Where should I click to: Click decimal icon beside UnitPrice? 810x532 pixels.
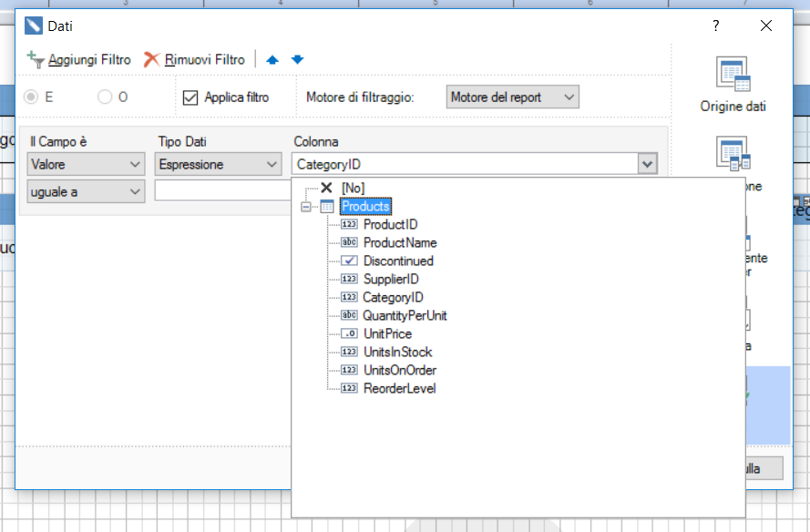click(x=349, y=333)
